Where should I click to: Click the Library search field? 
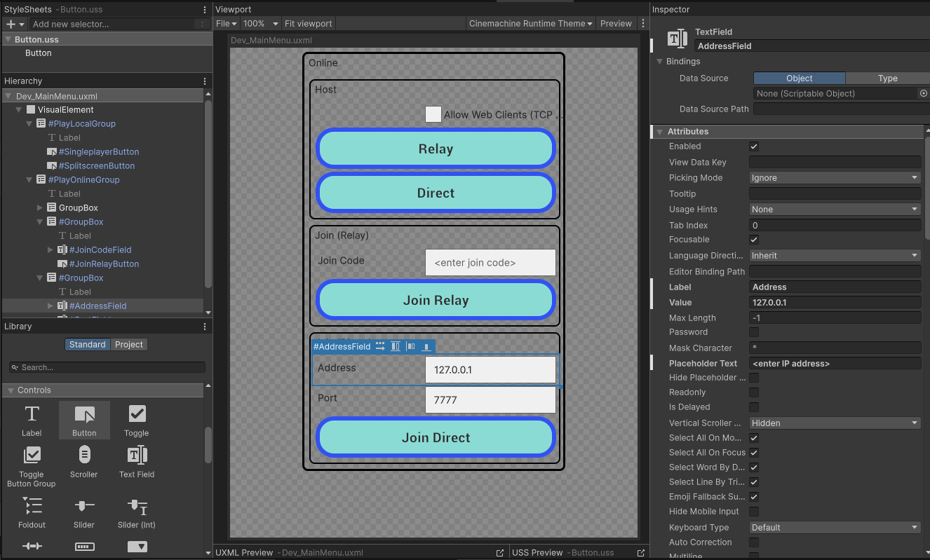pyautogui.click(x=107, y=367)
